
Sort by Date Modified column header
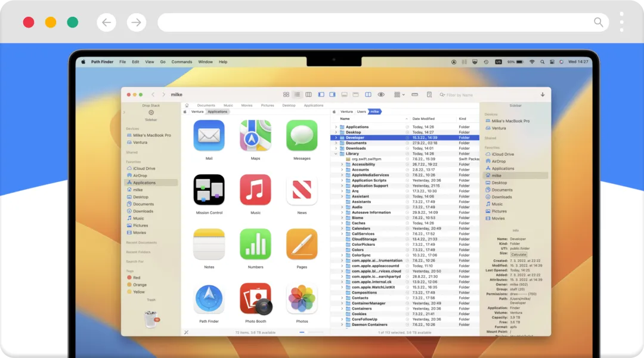pyautogui.click(x=423, y=119)
